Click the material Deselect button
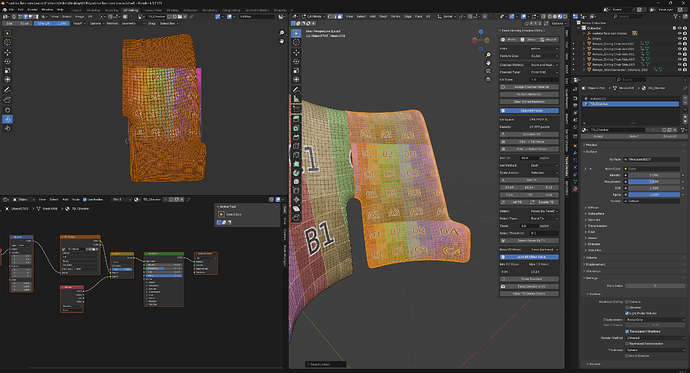 670,136
